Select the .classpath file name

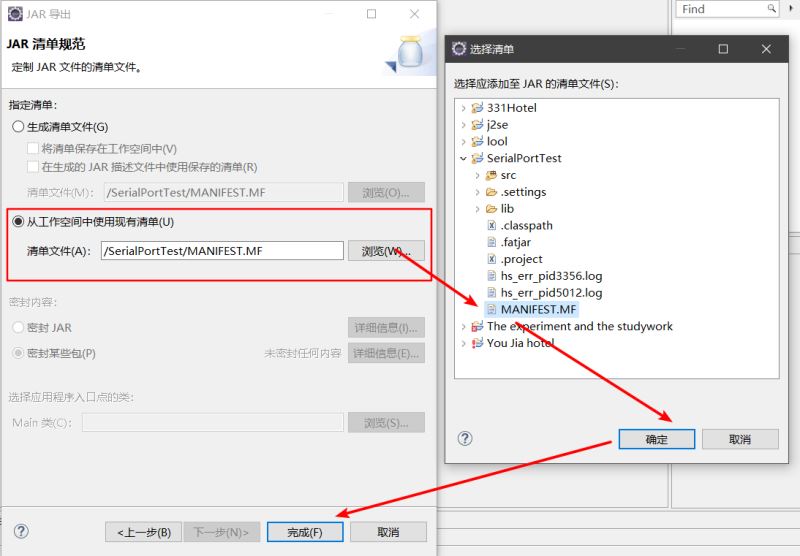coord(527,225)
